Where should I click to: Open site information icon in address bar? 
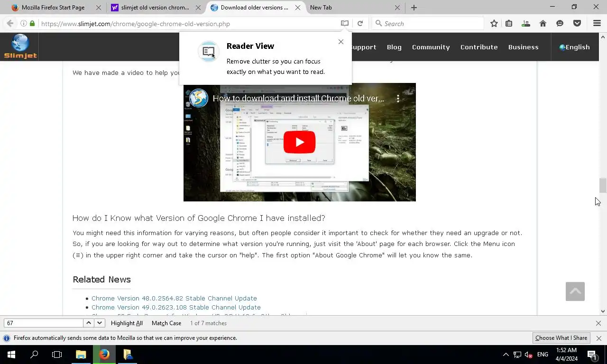point(23,23)
